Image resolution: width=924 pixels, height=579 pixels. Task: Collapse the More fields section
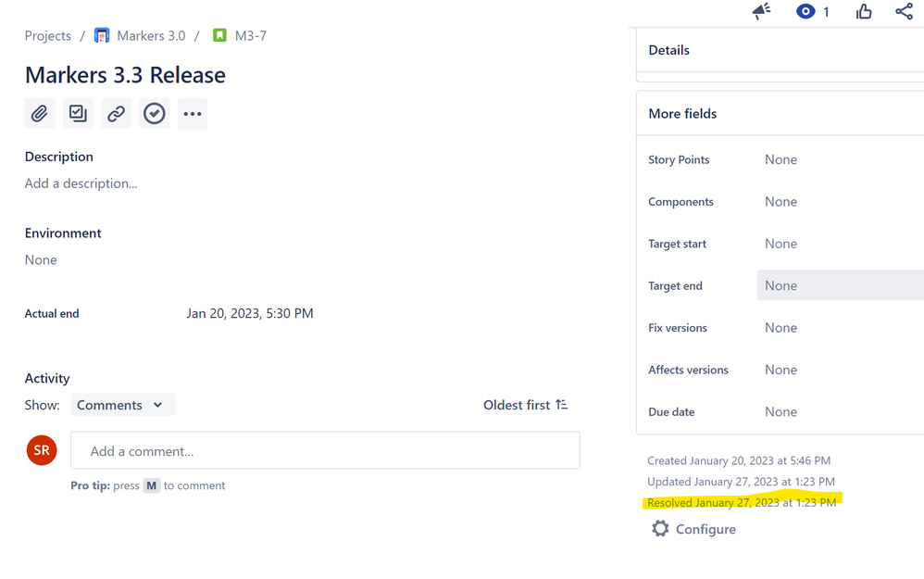[x=681, y=113]
